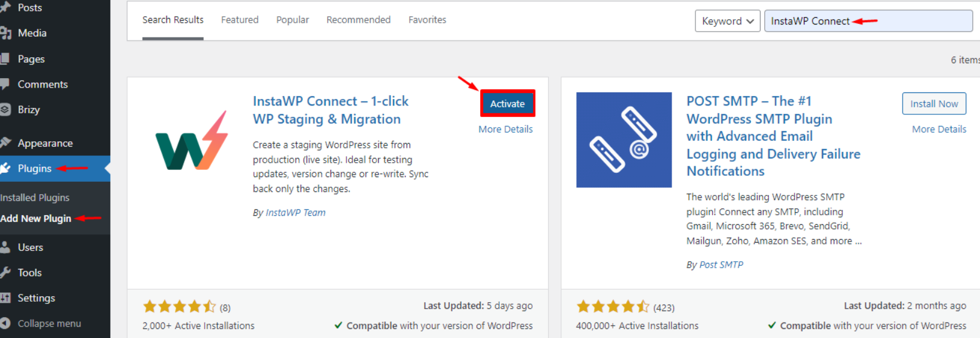Open the InstaWP Connect plugin title link

331,110
